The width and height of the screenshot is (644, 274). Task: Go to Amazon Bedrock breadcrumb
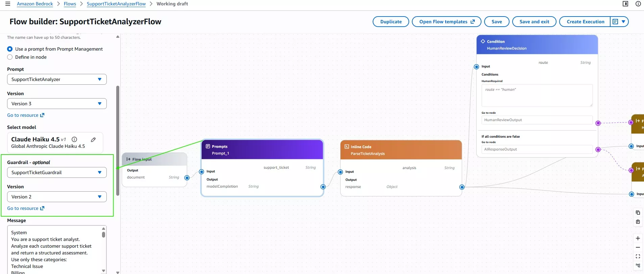coord(35,4)
